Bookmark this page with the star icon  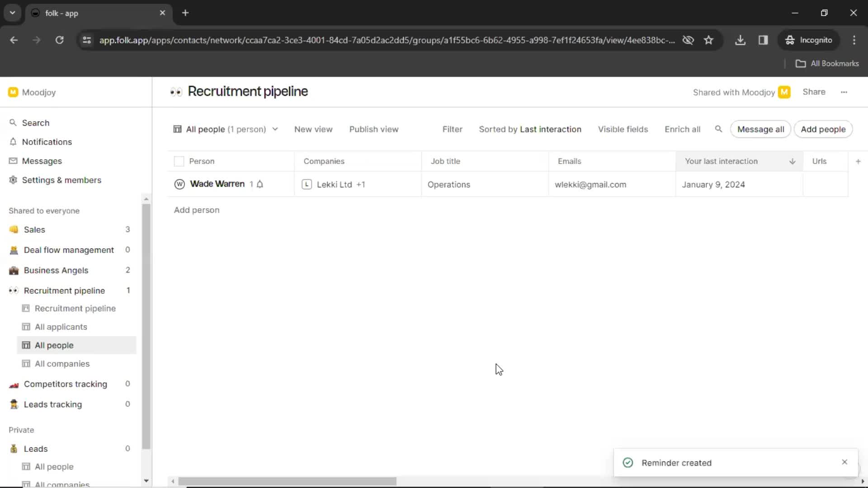[708, 40]
